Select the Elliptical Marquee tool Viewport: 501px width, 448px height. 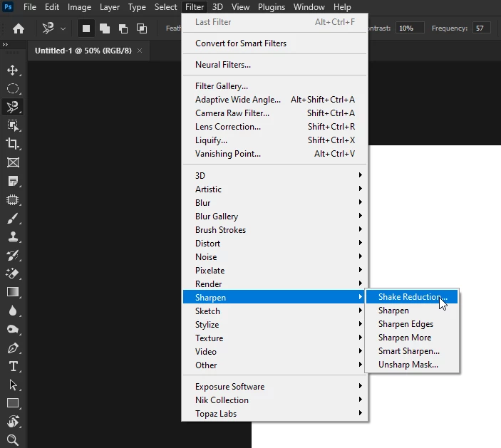(13, 88)
